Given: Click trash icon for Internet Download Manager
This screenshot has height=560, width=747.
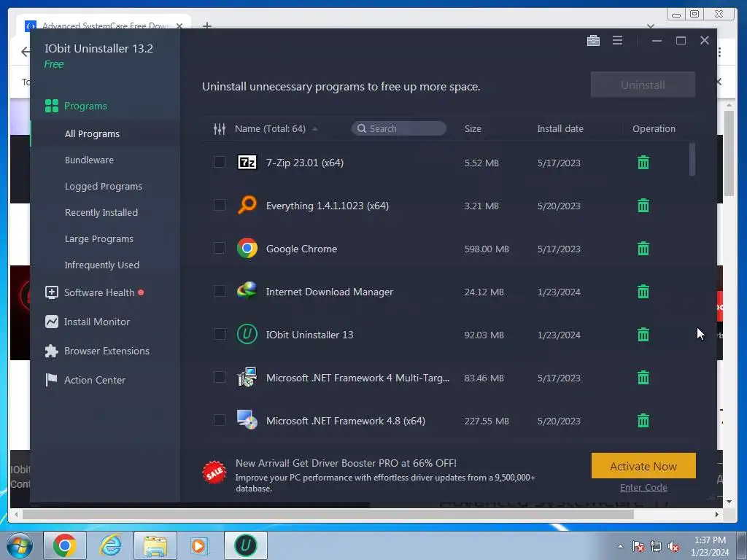Looking at the screenshot, I should (x=643, y=292).
